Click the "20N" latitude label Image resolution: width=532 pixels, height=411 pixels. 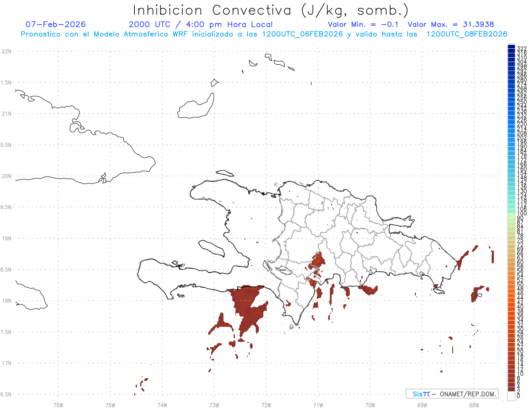7,176
